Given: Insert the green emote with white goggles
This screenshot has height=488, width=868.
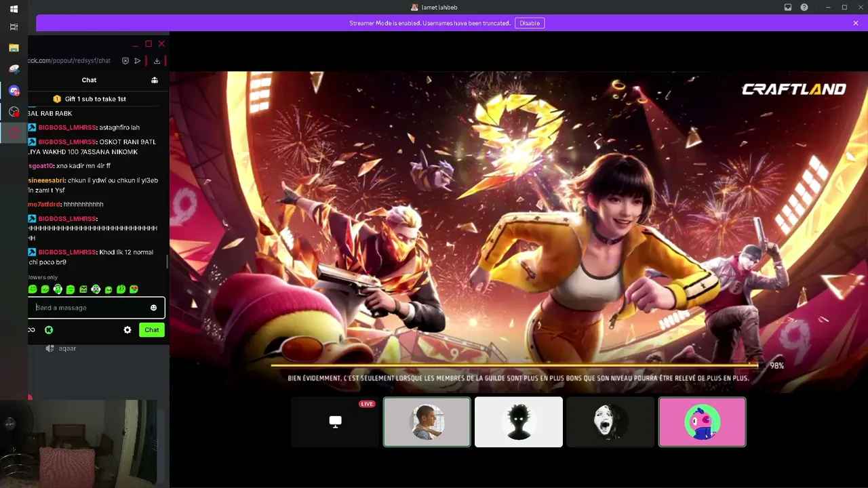Looking at the screenshot, I should click(96, 289).
